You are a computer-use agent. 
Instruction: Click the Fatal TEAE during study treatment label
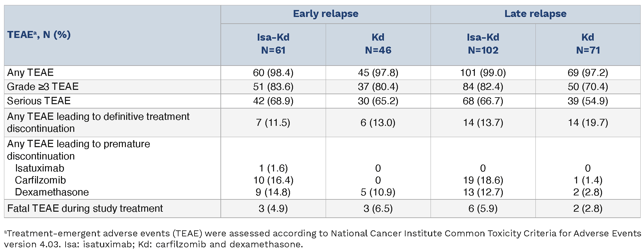[85, 208]
